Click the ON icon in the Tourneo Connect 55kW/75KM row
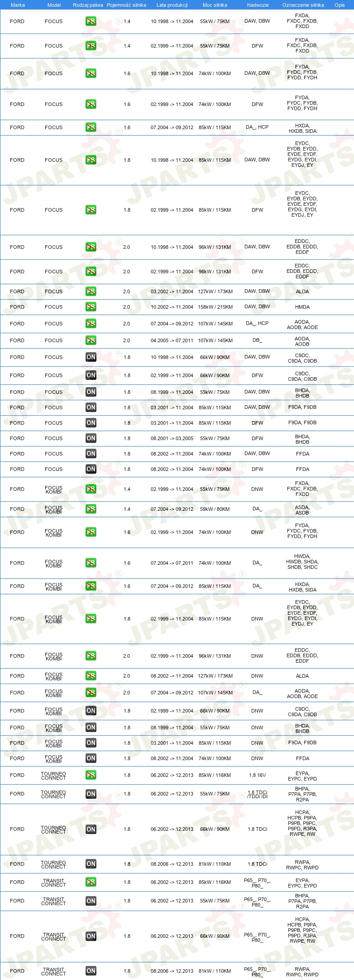354x980 pixels. click(x=91, y=794)
